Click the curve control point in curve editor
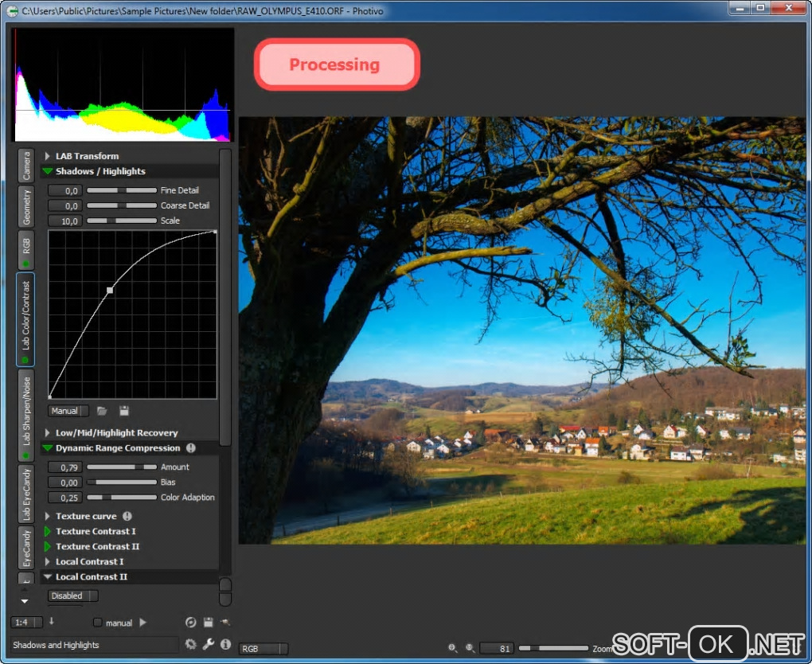 [x=110, y=291]
